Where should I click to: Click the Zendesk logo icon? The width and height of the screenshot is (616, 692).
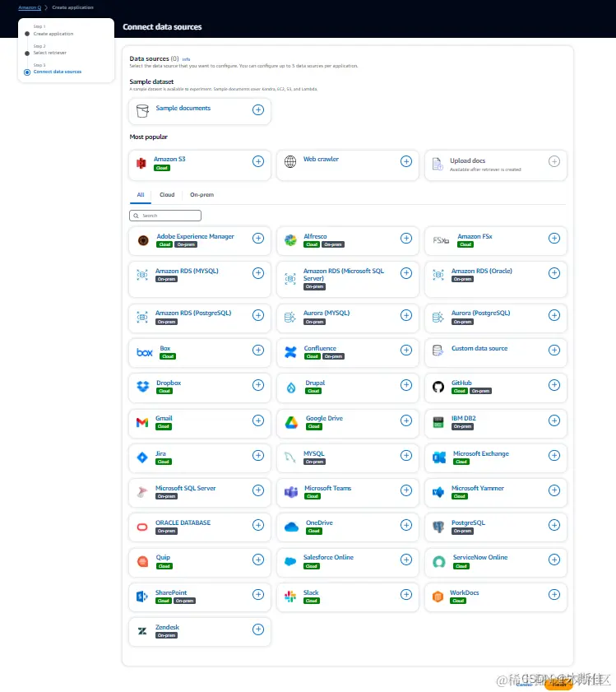(142, 631)
